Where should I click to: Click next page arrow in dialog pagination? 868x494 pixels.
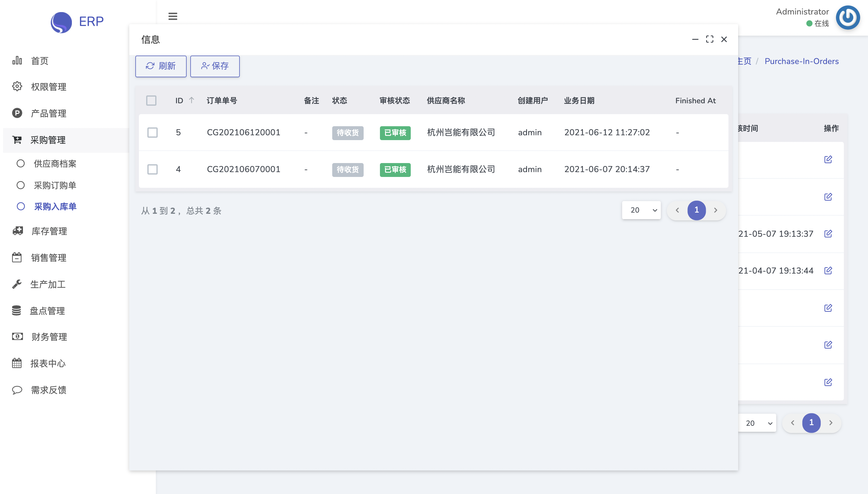(x=715, y=210)
